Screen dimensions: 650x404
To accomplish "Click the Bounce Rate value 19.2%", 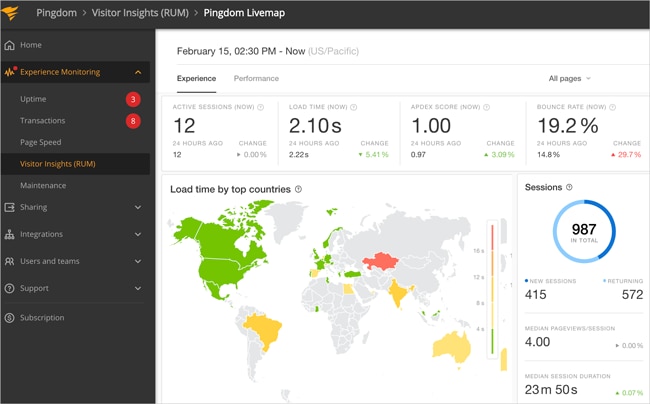I will [568, 126].
